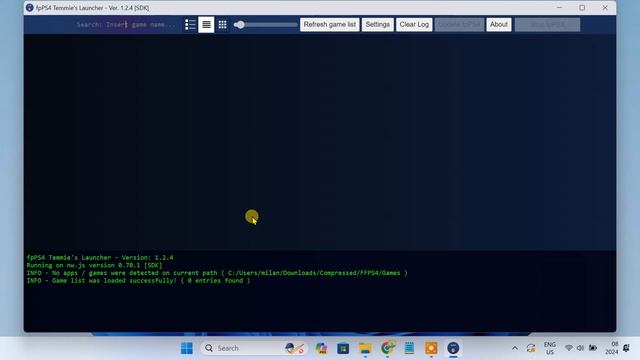Click the fpPS4 launcher taskbar icon
This screenshot has width=640, height=360.
453,348
